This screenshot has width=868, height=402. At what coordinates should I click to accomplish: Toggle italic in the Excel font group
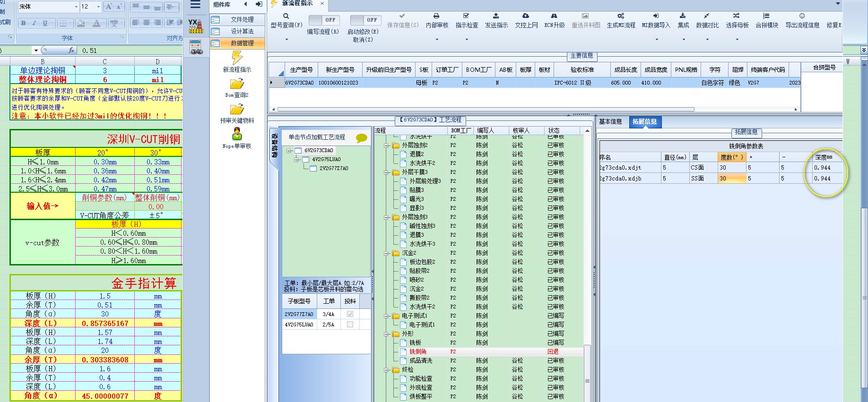(34, 23)
